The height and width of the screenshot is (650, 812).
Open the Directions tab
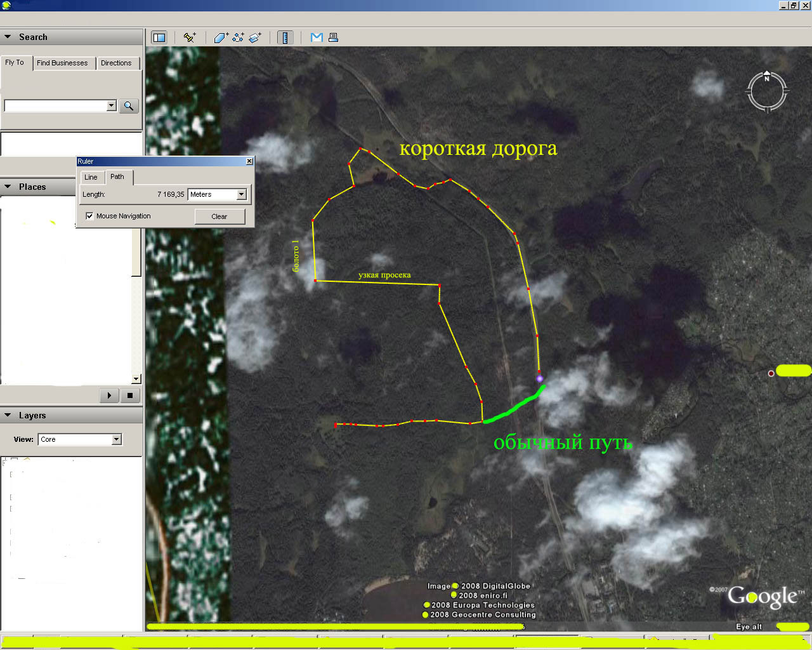(x=116, y=63)
